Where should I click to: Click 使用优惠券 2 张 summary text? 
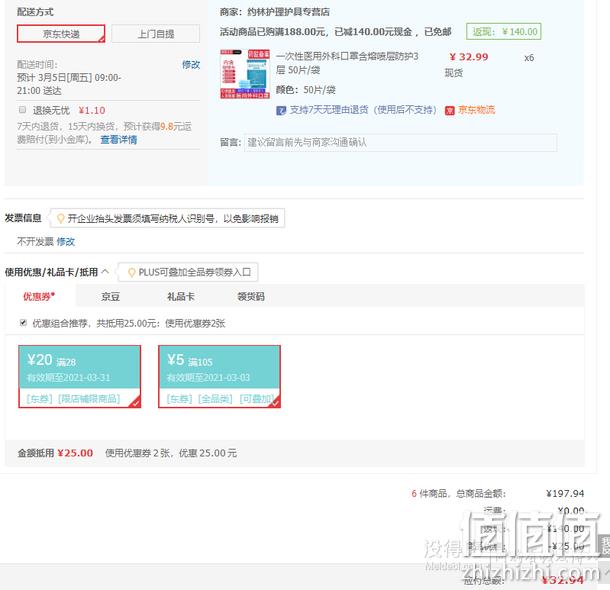coord(171,453)
